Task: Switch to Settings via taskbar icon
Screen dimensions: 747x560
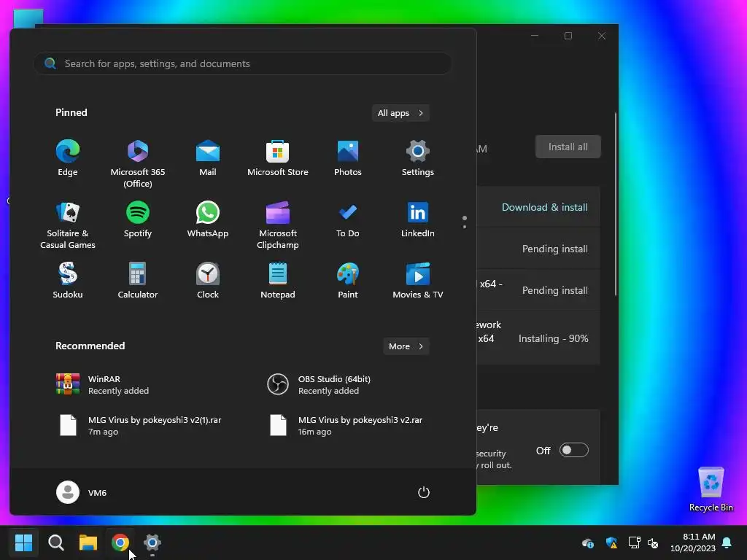Action: tap(152, 542)
